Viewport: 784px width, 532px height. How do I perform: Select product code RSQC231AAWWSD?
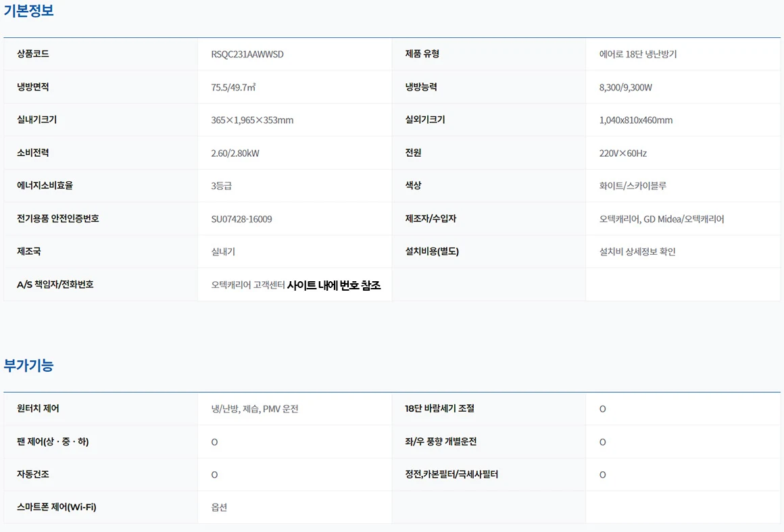pyautogui.click(x=247, y=54)
